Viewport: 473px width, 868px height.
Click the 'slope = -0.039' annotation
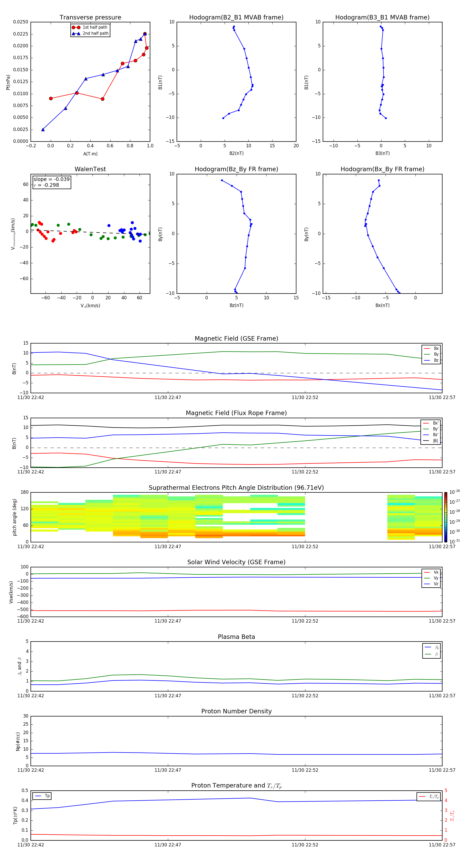pos(52,179)
